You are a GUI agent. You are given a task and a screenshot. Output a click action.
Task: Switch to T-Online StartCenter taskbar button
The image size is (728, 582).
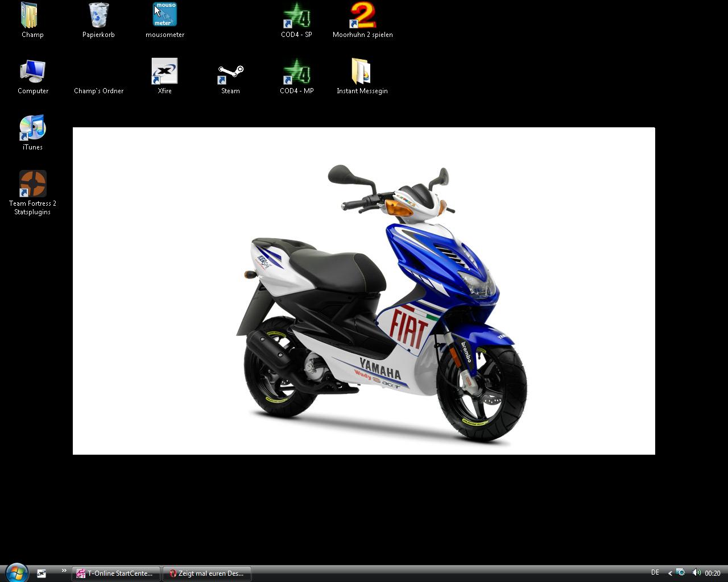[116, 573]
